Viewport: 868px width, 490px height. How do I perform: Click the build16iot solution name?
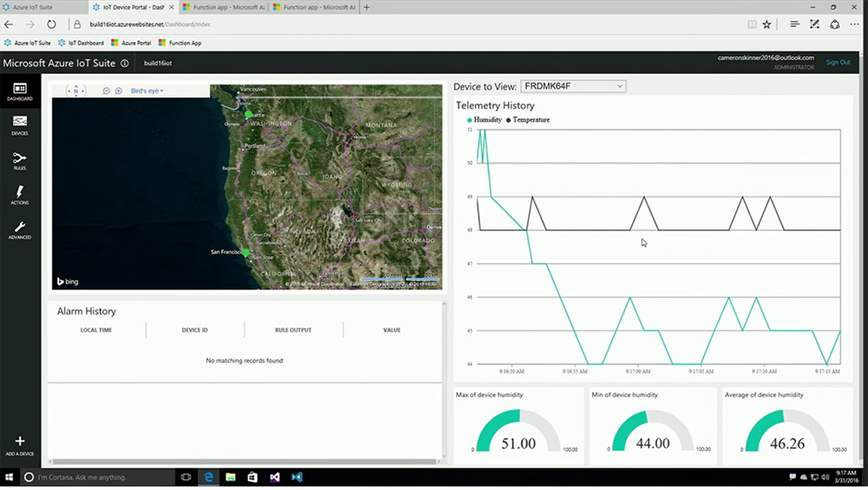pyautogui.click(x=158, y=63)
